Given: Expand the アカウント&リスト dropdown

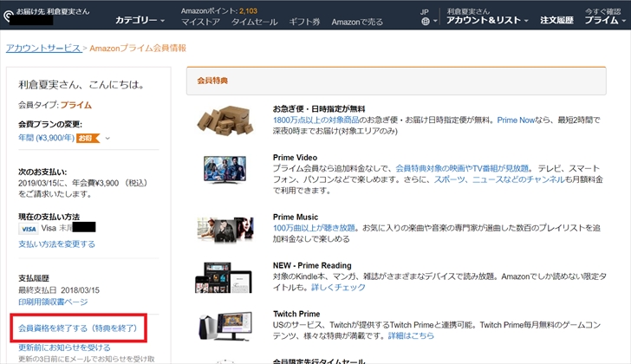Looking at the screenshot, I should click(x=487, y=20).
